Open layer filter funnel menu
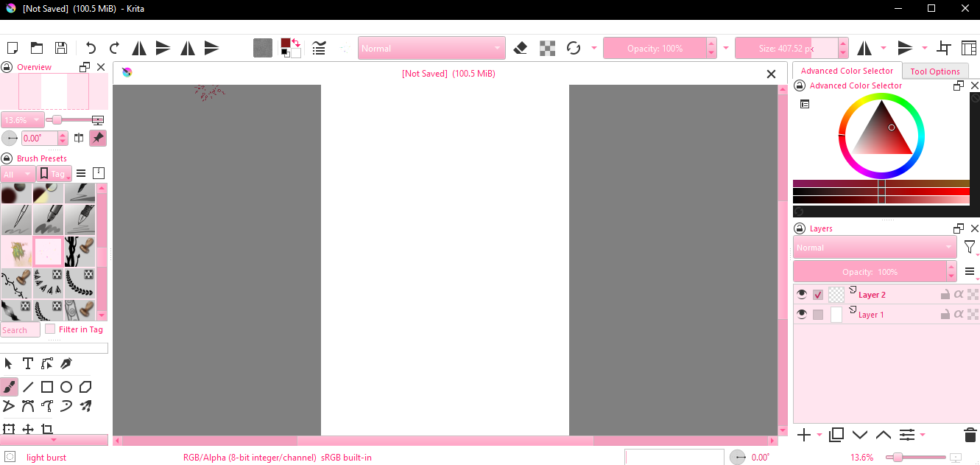 [970, 248]
